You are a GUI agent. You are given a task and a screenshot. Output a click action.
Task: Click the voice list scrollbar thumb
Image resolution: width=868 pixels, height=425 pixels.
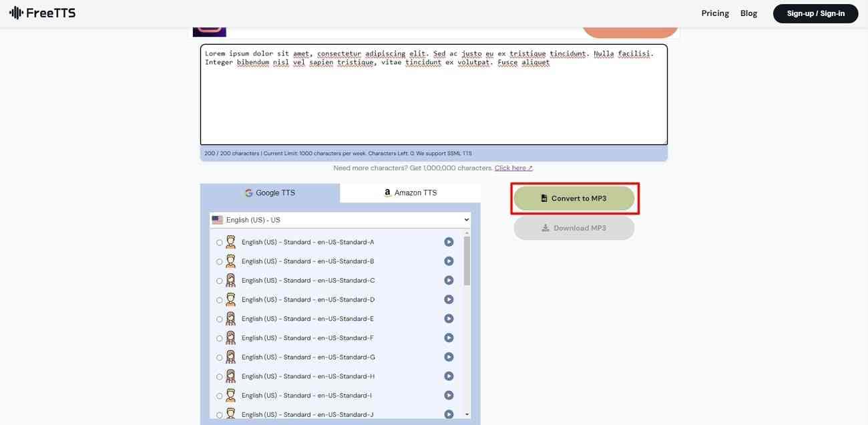pos(467,261)
